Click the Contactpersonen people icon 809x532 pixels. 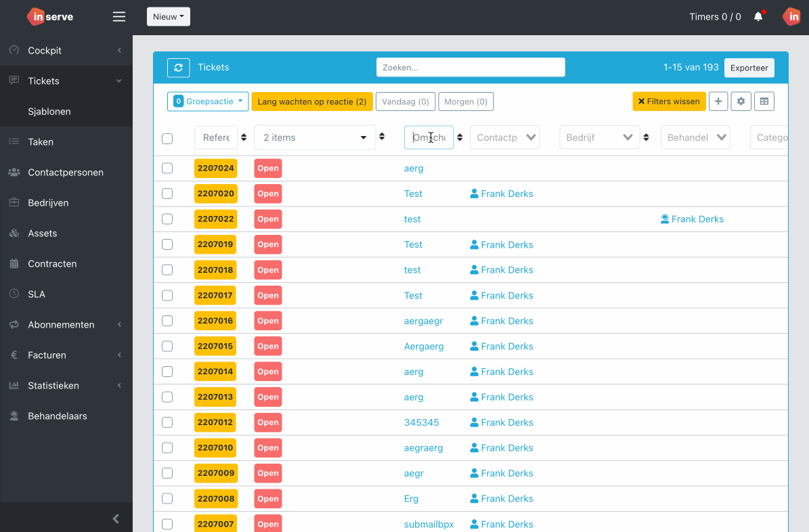[x=14, y=172]
